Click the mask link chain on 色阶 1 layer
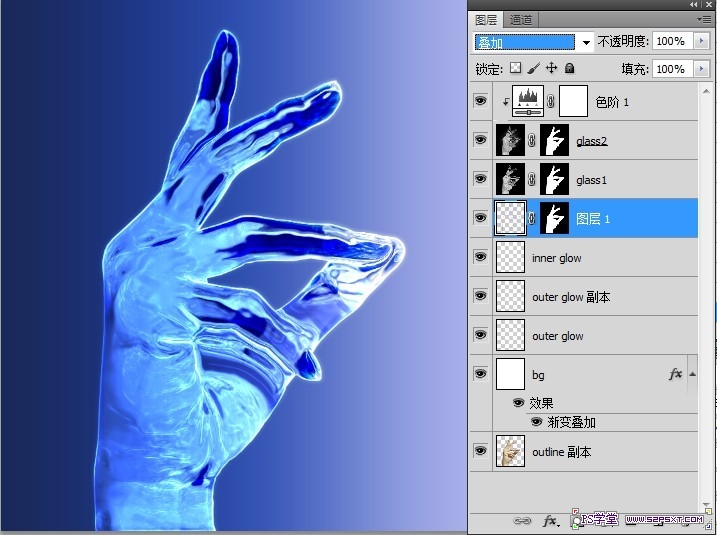Viewport: 717px width, 535px height. (551, 102)
